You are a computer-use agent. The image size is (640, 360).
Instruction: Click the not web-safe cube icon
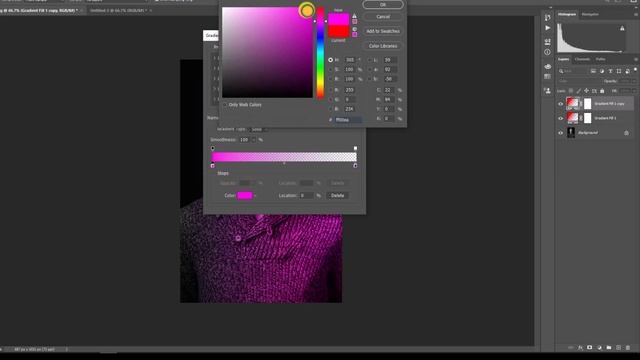coord(354,29)
